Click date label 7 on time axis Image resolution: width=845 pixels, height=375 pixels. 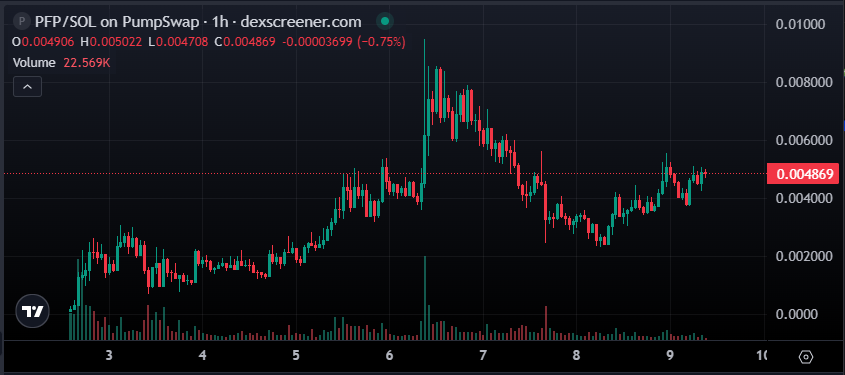coord(483,356)
